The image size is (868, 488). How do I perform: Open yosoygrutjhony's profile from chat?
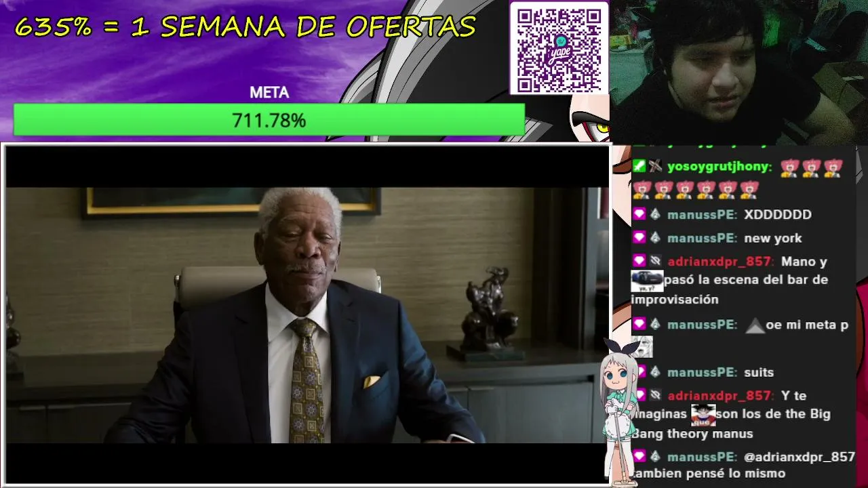tap(719, 167)
